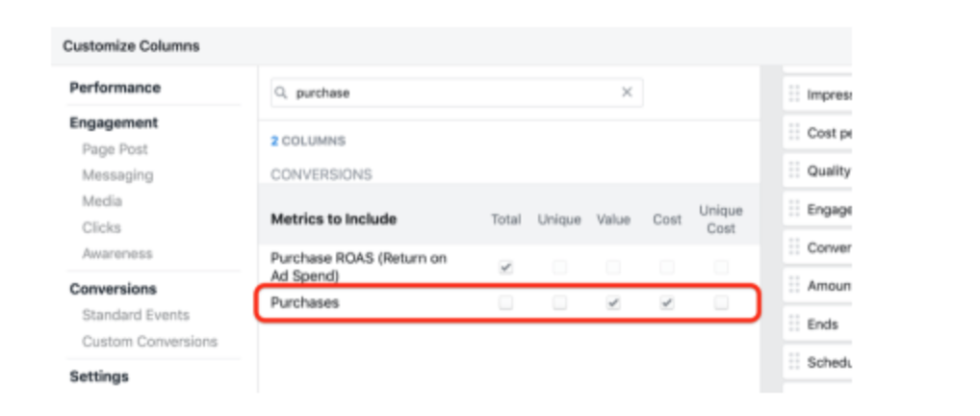
Task: Enable Total checkbox for Purchases
Action: [x=506, y=303]
